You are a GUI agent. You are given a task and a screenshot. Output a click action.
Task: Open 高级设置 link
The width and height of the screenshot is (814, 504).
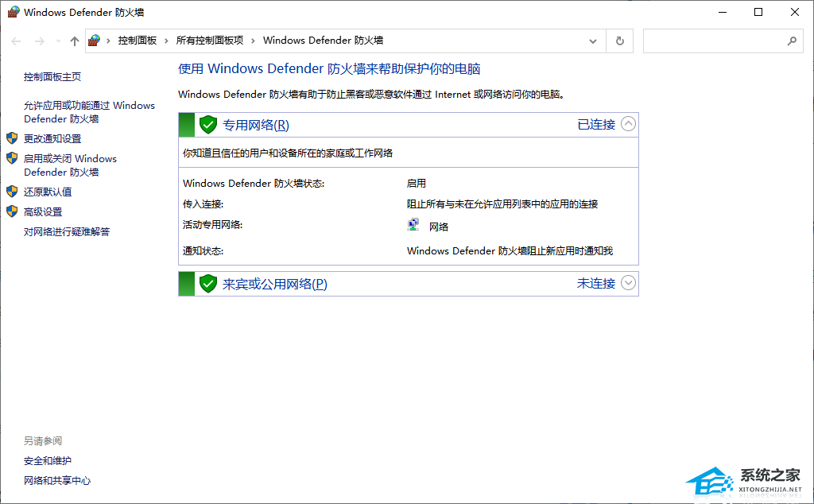coord(43,211)
